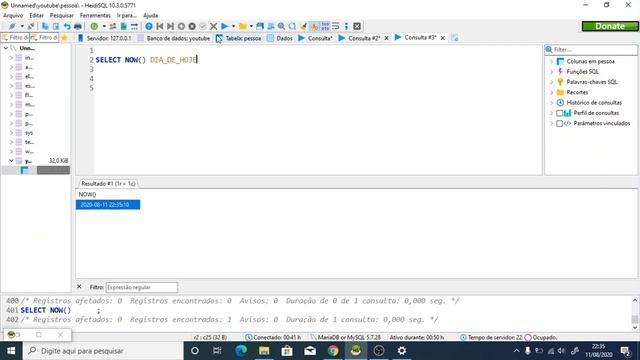Click the query log vertical scrollbar
This screenshot has width=640, height=360.
[x=635, y=313]
